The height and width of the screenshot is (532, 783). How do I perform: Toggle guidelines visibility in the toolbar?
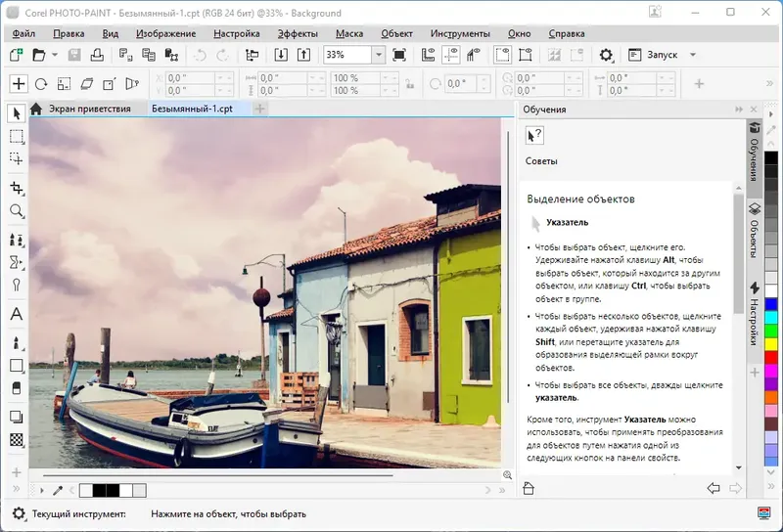pos(451,55)
